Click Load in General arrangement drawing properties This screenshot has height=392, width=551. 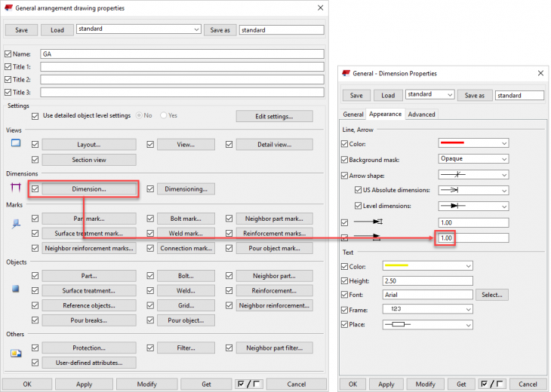(57, 30)
